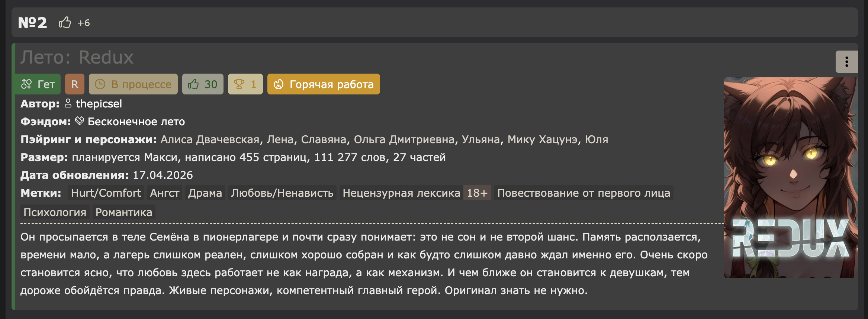Select character Ульяна

(481, 139)
